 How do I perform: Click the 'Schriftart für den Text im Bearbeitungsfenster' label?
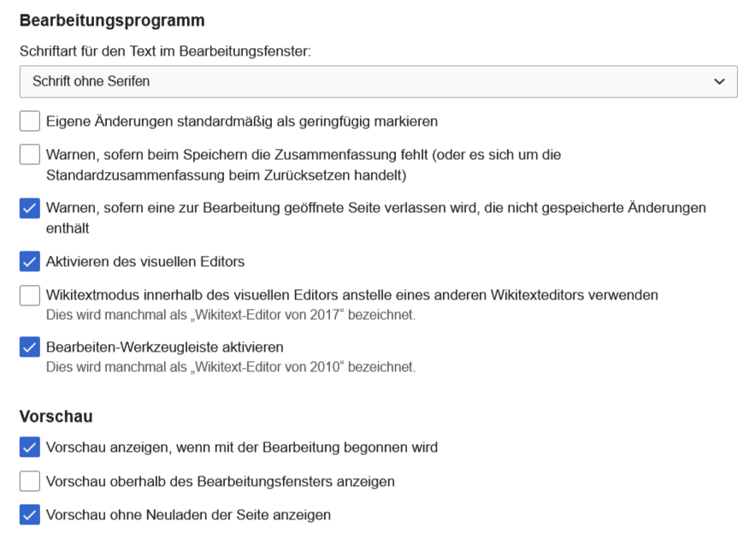165,51
